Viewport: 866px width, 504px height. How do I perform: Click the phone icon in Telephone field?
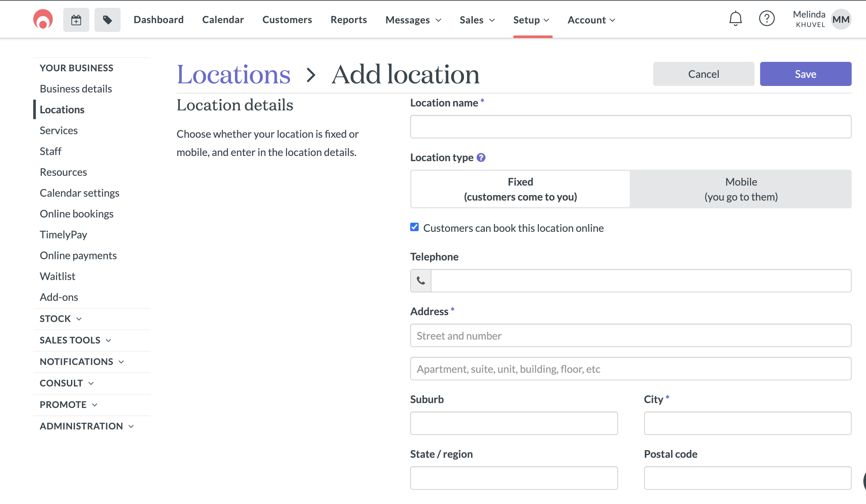[420, 281]
